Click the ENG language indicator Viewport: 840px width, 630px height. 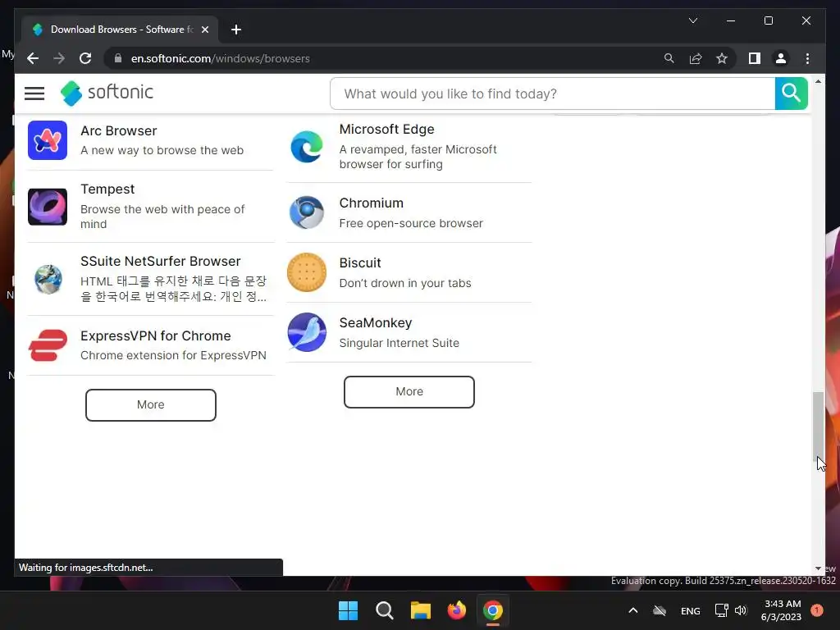pyautogui.click(x=690, y=610)
